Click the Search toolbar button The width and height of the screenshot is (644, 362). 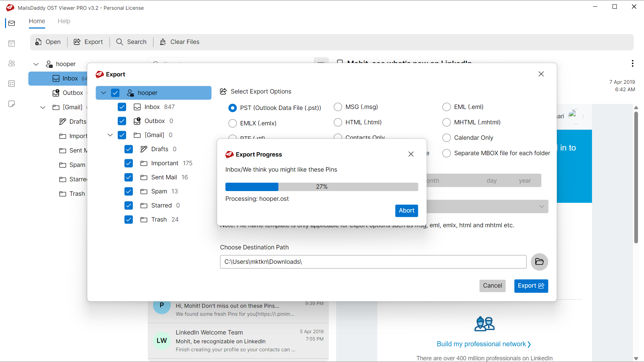tap(131, 42)
